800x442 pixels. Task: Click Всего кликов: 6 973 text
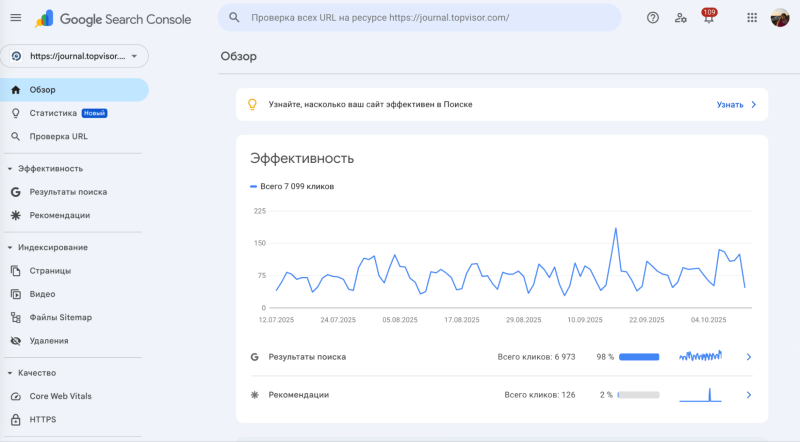(x=536, y=357)
